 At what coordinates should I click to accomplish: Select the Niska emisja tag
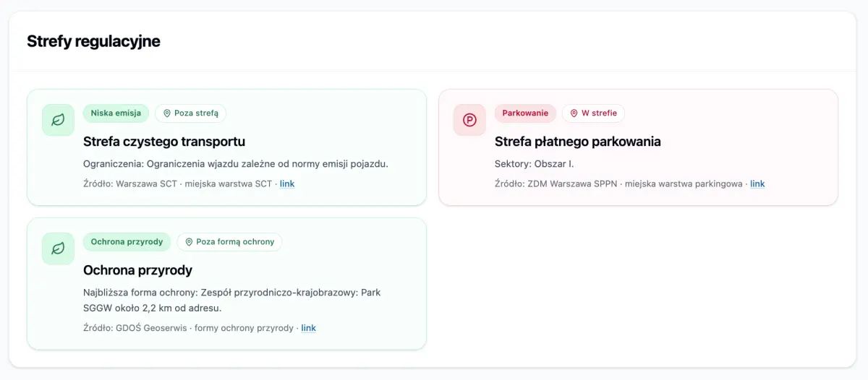point(116,113)
